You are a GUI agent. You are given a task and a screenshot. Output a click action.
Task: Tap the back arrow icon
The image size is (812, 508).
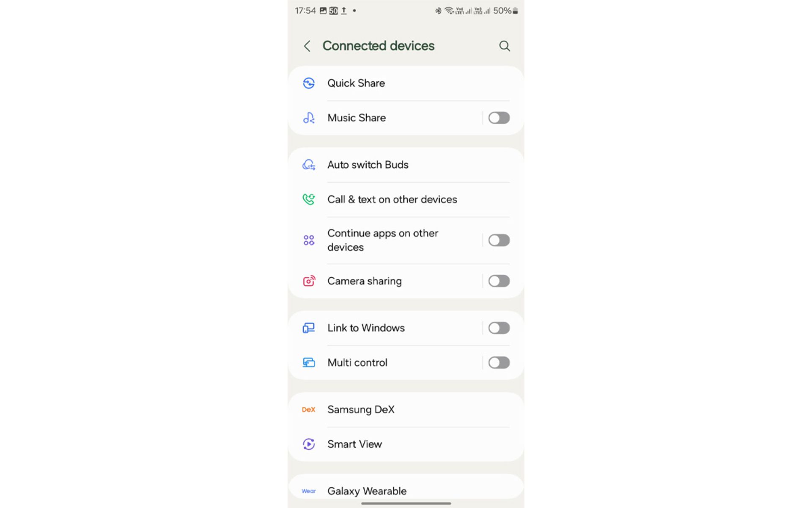307,46
